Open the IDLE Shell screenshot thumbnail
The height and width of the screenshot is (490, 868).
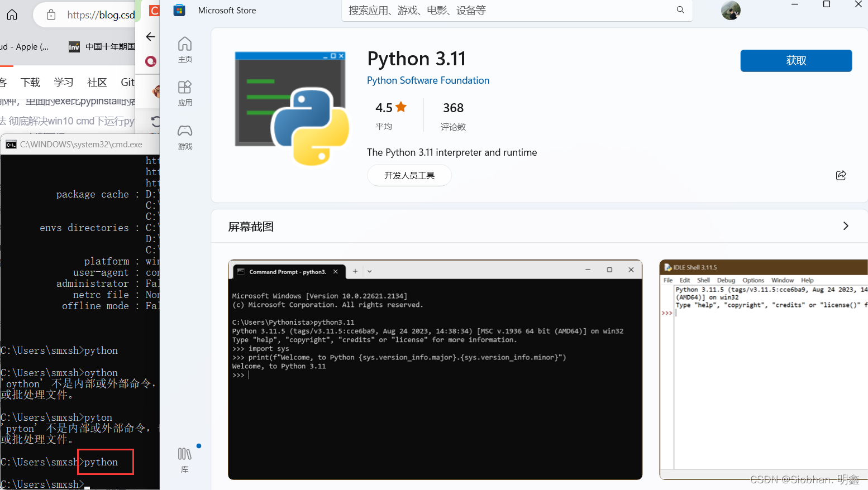[x=763, y=369]
